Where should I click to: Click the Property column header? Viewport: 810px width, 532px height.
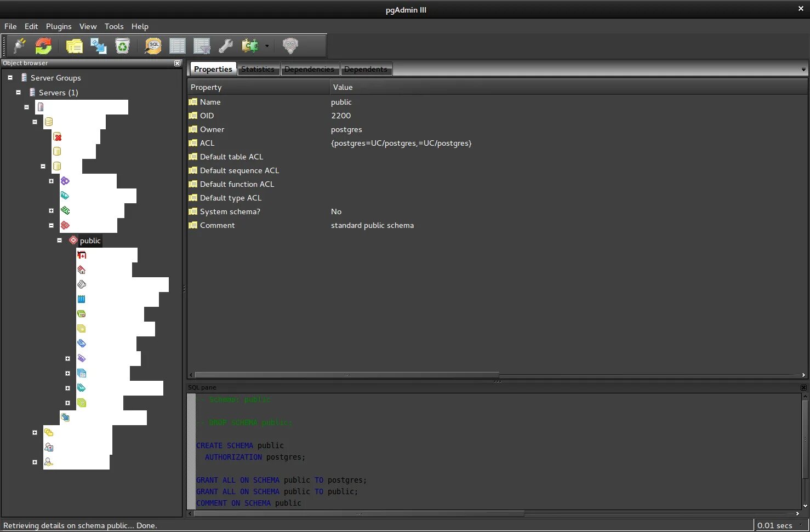(258, 87)
